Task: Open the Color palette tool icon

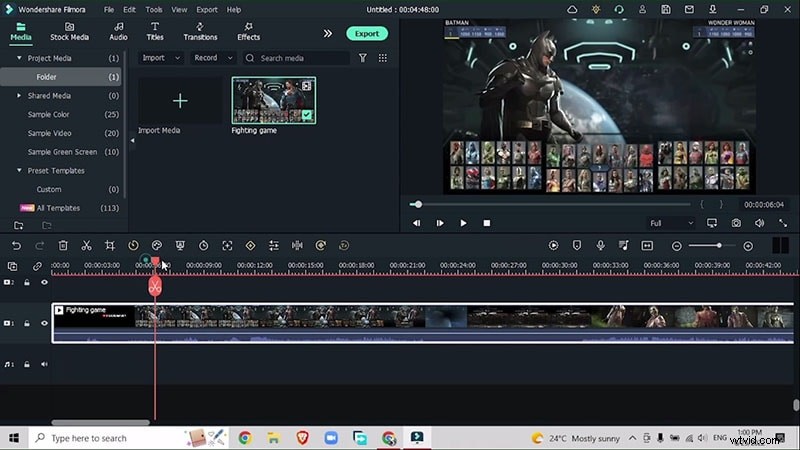Action: 157,245
